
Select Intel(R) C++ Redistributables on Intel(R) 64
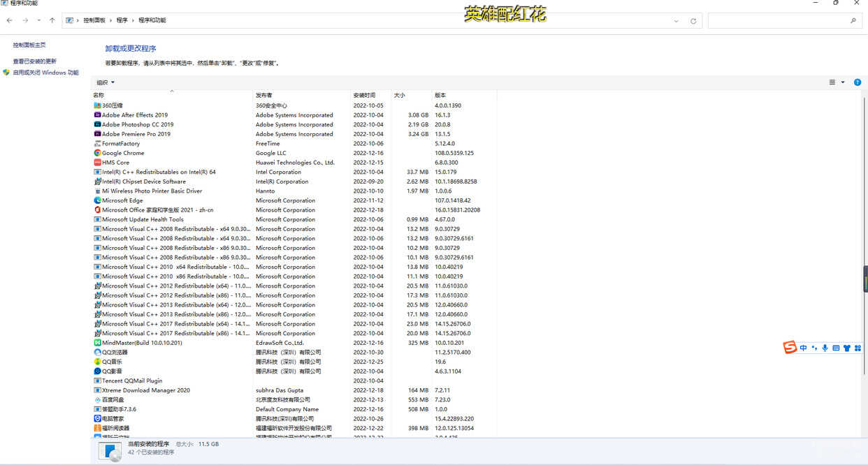pyautogui.click(x=294, y=172)
